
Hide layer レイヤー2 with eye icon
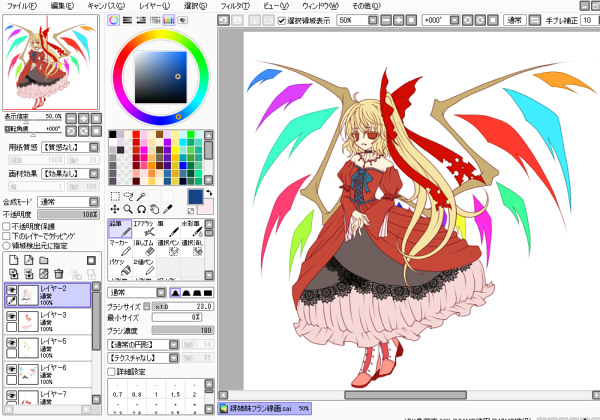point(11,290)
